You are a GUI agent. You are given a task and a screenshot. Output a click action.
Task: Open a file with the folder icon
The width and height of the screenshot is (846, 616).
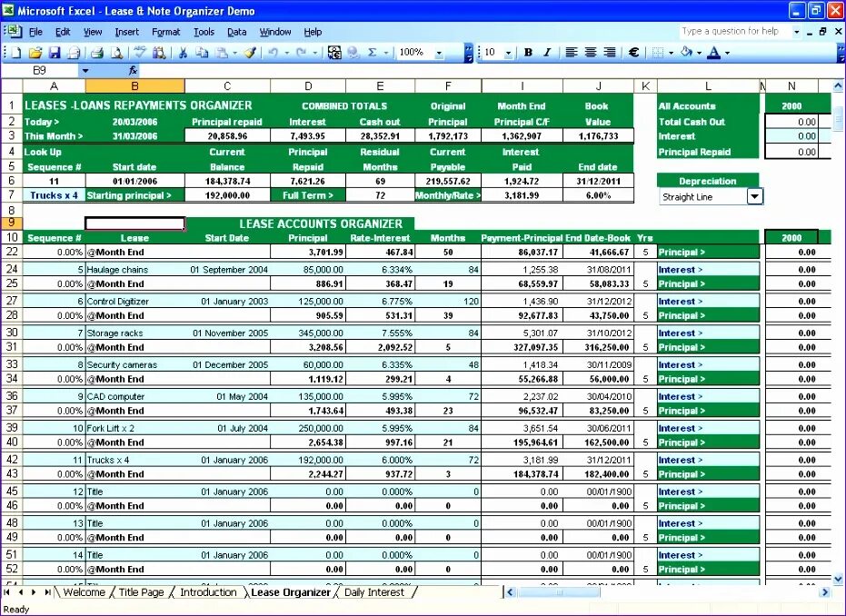point(35,53)
